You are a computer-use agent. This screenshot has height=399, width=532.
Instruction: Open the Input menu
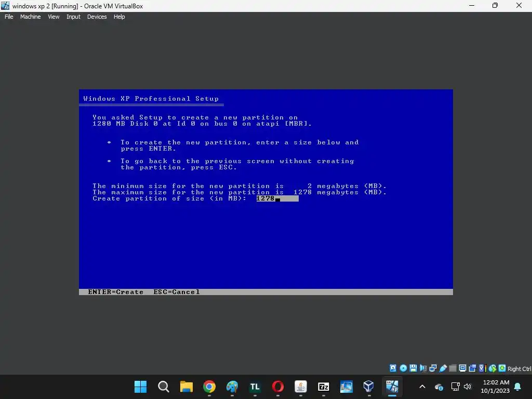click(73, 17)
